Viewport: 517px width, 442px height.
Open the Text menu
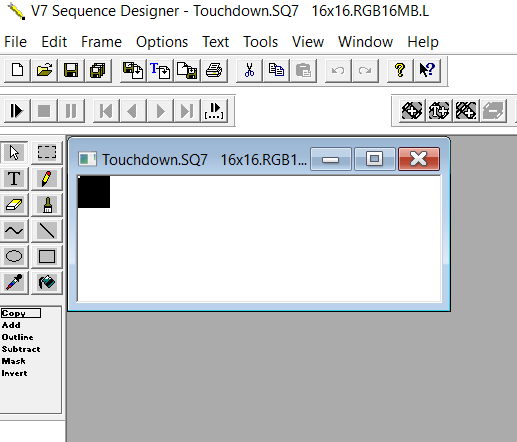216,42
